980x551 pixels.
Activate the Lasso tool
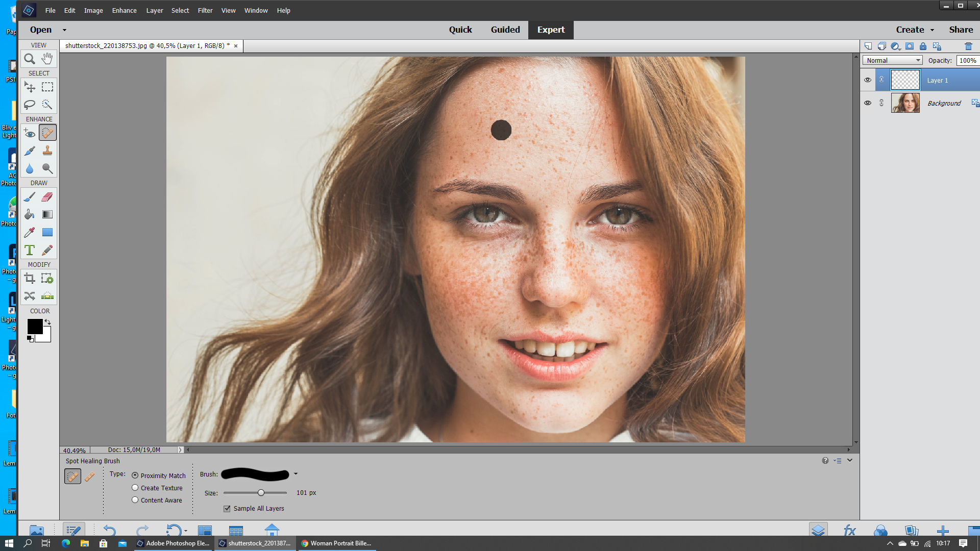pos(29,104)
